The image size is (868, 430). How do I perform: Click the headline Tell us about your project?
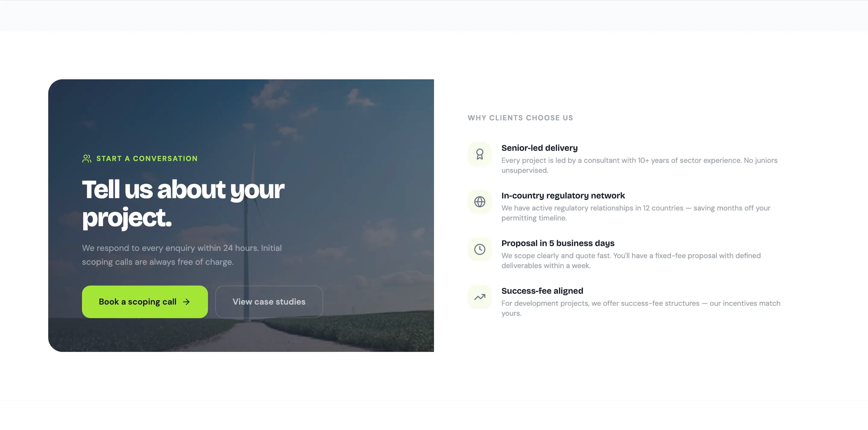coord(183,202)
